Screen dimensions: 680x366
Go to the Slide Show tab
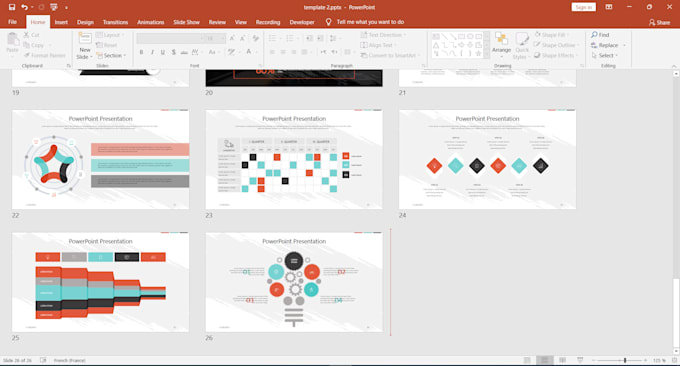pos(186,22)
